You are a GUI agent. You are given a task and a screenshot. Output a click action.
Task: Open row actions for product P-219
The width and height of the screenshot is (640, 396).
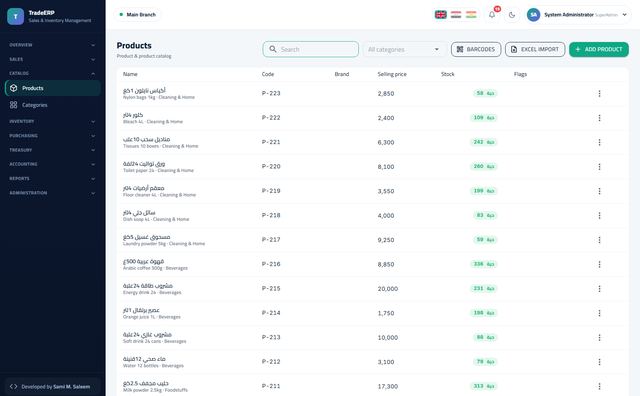599,191
